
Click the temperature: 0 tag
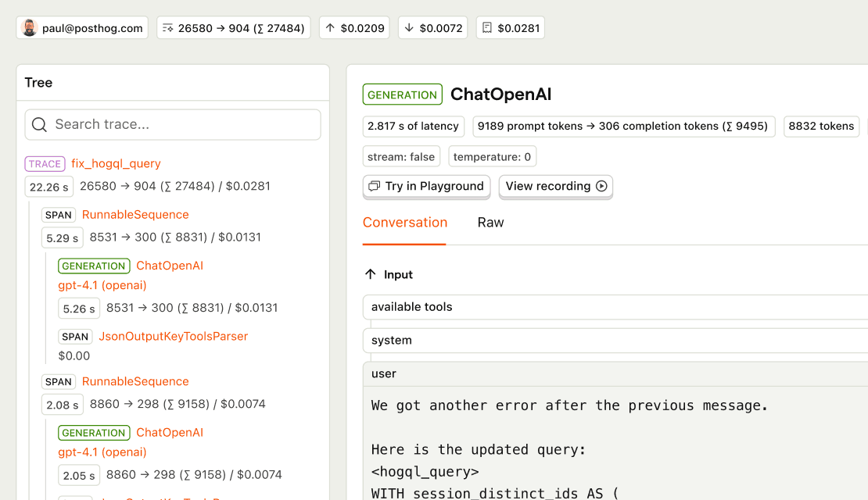pyautogui.click(x=492, y=156)
